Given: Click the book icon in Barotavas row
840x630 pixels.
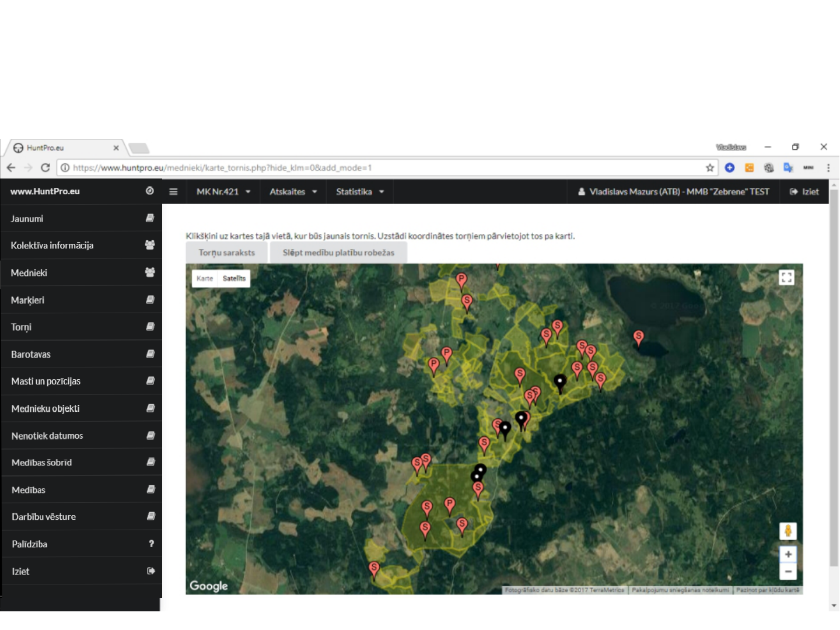Looking at the screenshot, I should point(150,354).
